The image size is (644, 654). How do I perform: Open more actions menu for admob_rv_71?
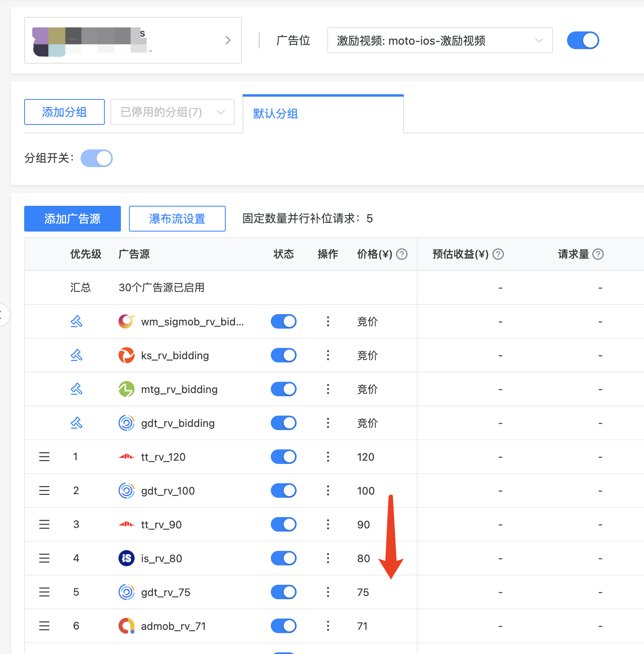tap(328, 626)
